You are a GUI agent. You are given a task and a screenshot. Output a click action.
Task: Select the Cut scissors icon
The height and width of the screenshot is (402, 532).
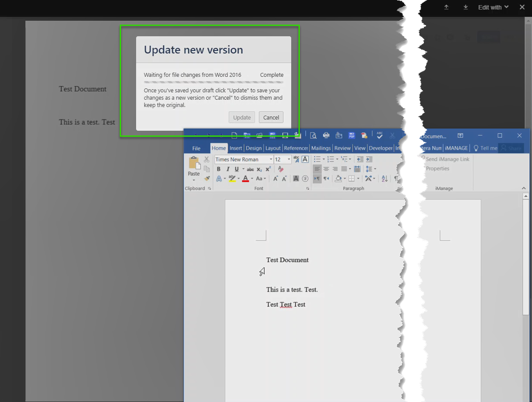[x=207, y=158]
